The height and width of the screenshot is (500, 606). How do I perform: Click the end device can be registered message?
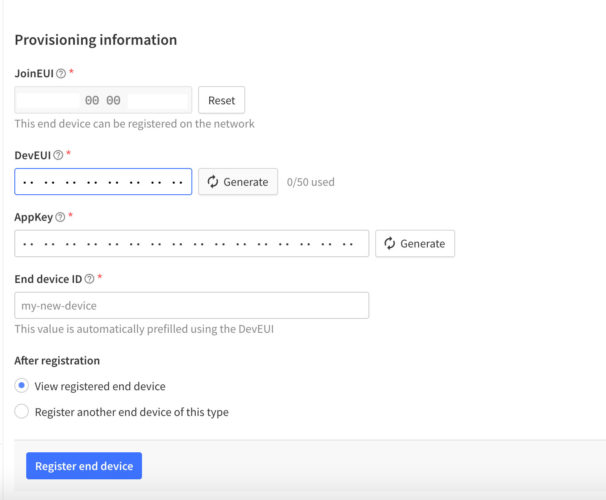click(134, 124)
